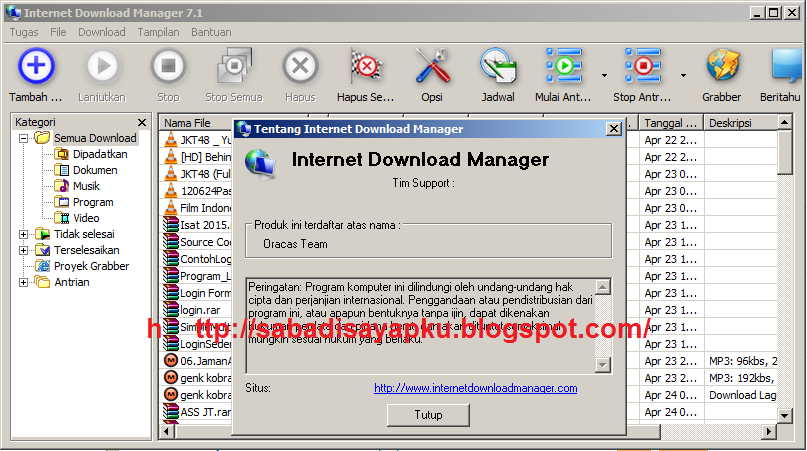
Task: Select the ASS JT.rar file row
Action: point(197,412)
